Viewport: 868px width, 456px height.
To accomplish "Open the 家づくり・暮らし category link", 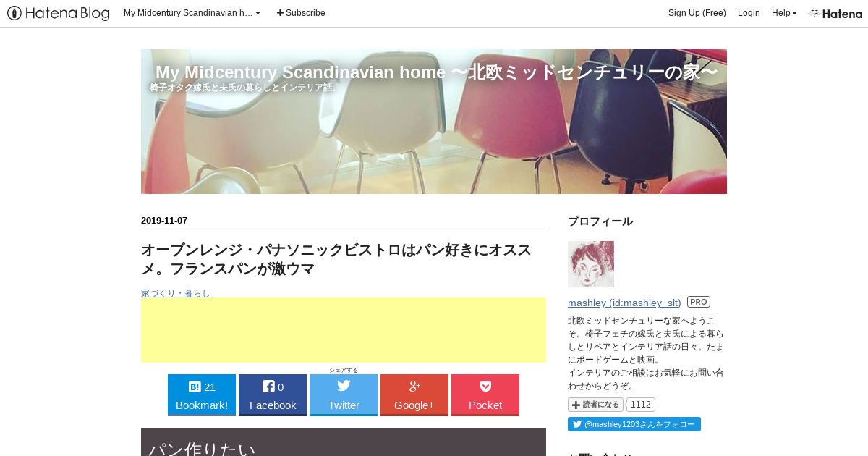I will (x=176, y=292).
